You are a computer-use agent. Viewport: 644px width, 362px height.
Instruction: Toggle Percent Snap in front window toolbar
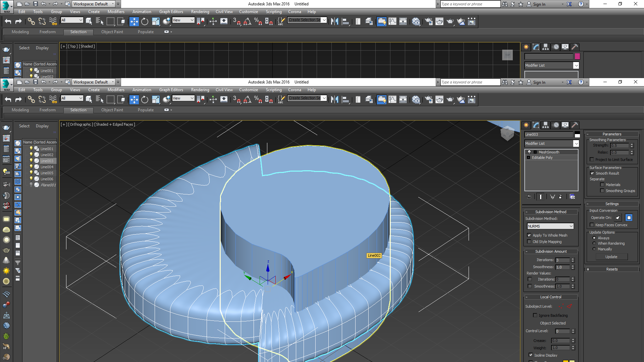258,100
